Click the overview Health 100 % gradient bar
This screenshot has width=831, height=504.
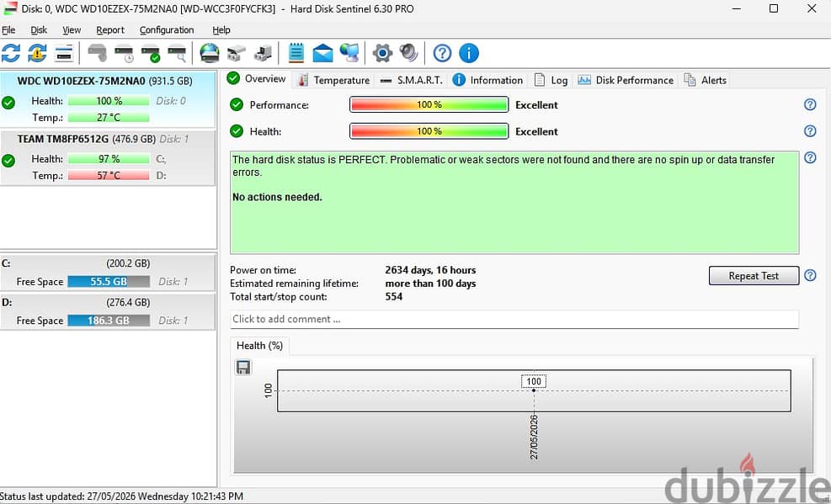tap(429, 131)
